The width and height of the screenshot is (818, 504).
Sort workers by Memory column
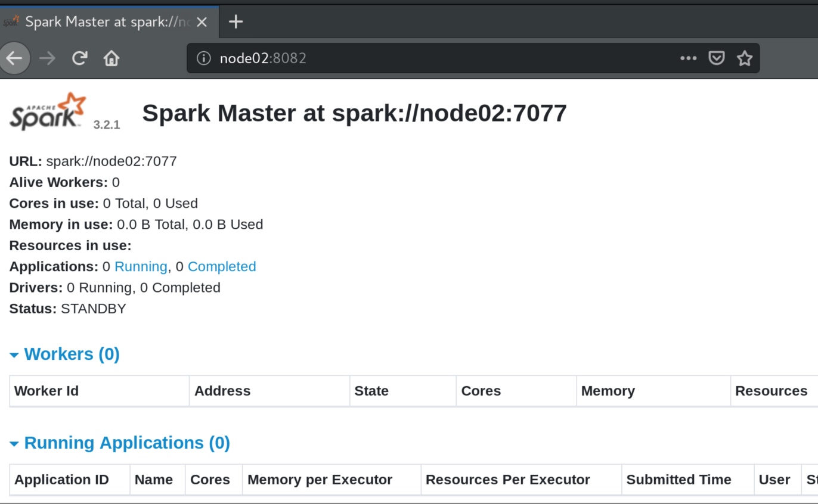pos(653,391)
